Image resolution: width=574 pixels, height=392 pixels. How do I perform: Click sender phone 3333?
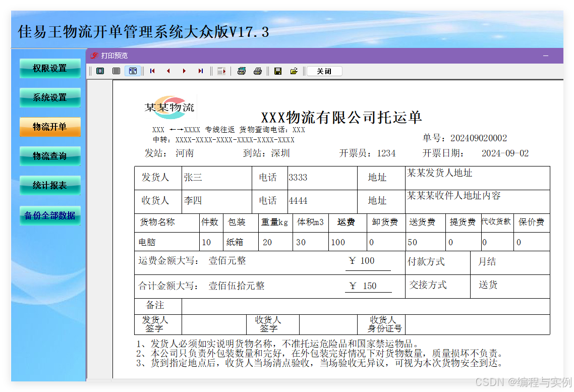pos(298,178)
